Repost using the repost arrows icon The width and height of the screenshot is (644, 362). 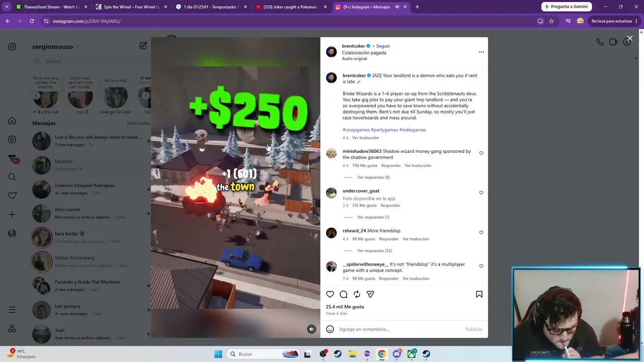coord(357,294)
